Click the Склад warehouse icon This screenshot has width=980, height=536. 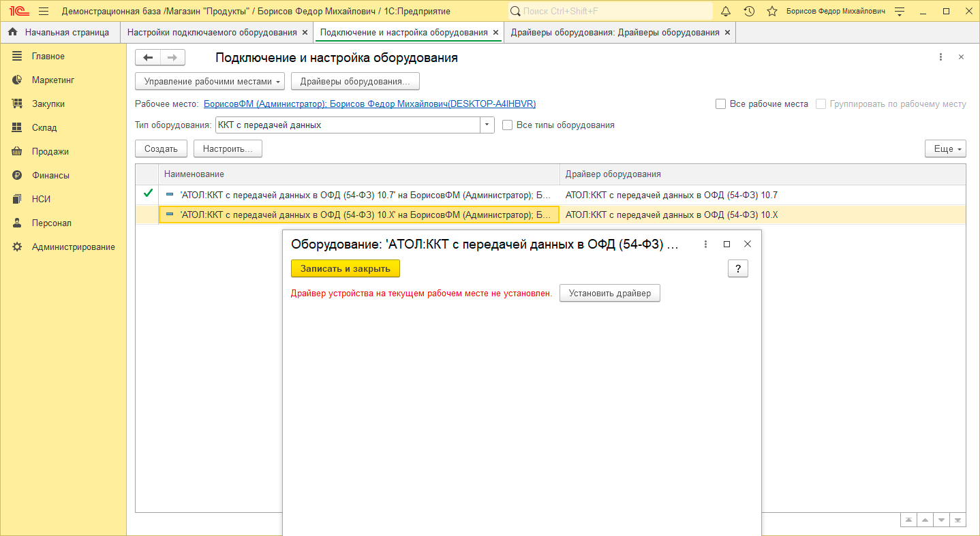click(x=18, y=127)
